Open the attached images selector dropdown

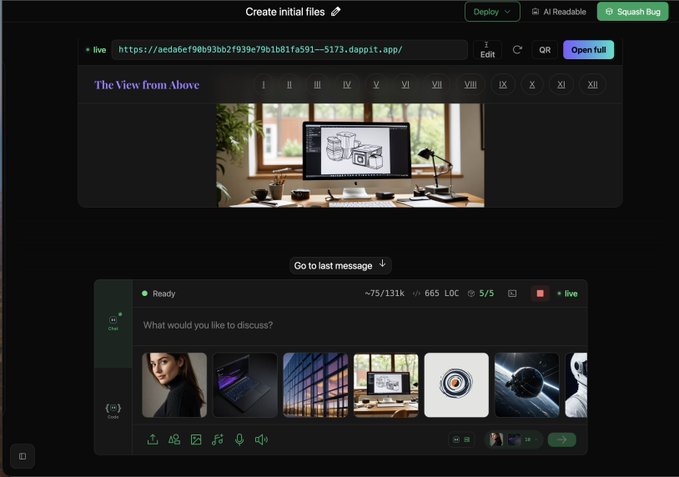(x=514, y=439)
